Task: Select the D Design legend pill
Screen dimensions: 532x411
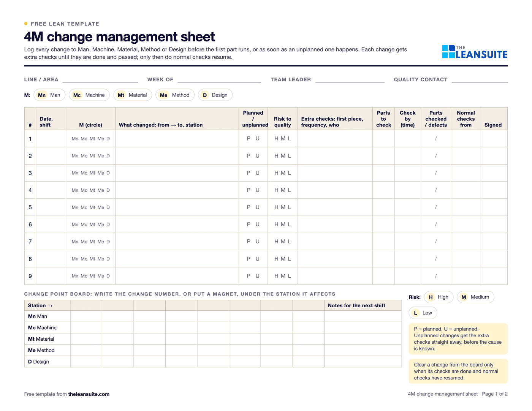Action: pos(215,95)
